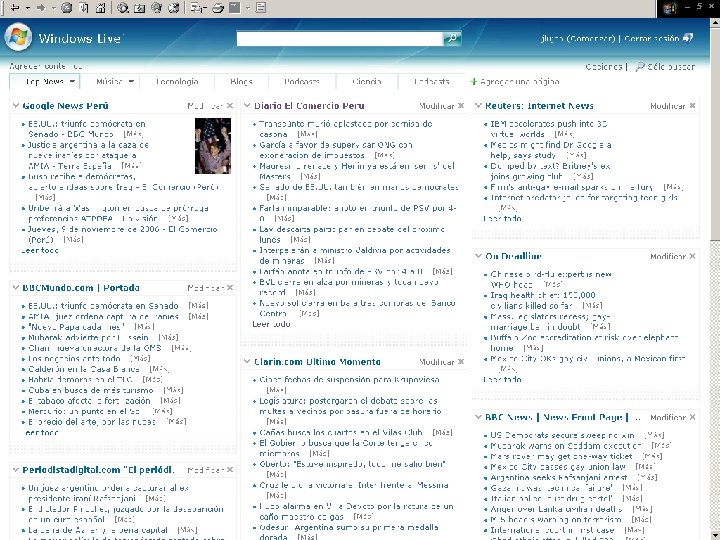Click Agregar una página link
The width and height of the screenshot is (720, 540).
tap(519, 82)
